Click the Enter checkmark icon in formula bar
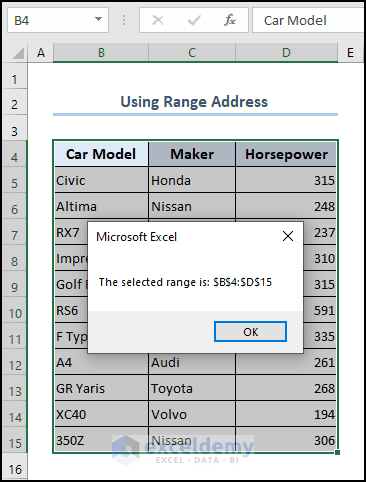Screen dimensions: 366x482 tap(194, 20)
